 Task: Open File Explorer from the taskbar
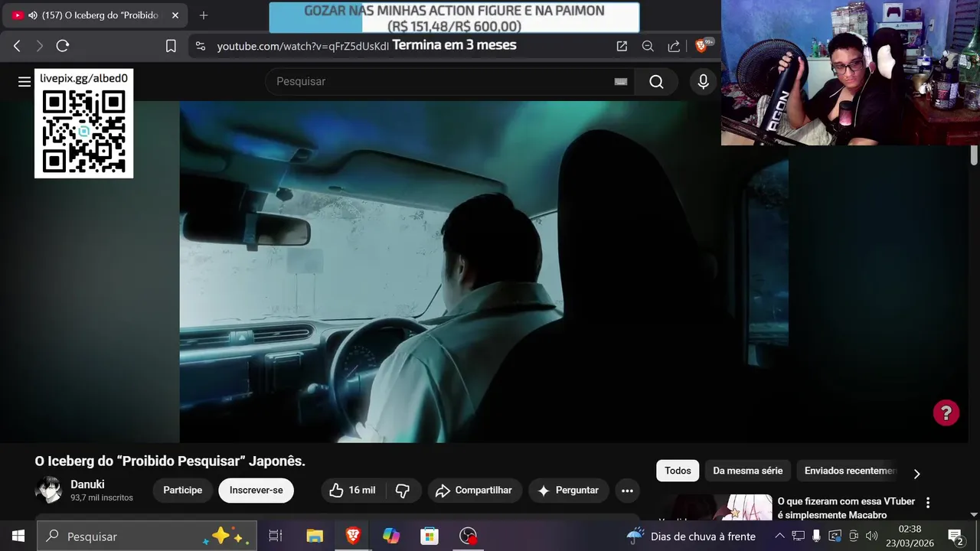[x=314, y=536]
